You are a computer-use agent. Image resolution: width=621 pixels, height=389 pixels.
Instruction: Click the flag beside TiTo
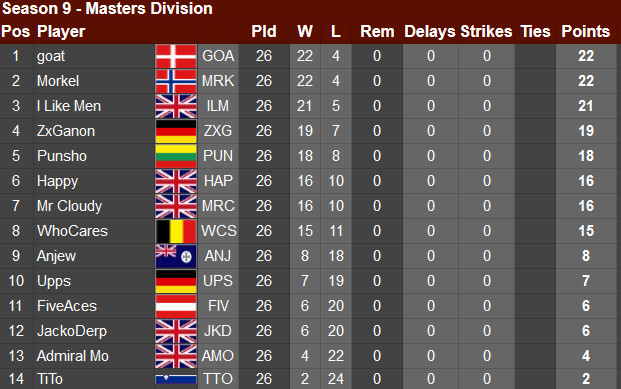176,379
